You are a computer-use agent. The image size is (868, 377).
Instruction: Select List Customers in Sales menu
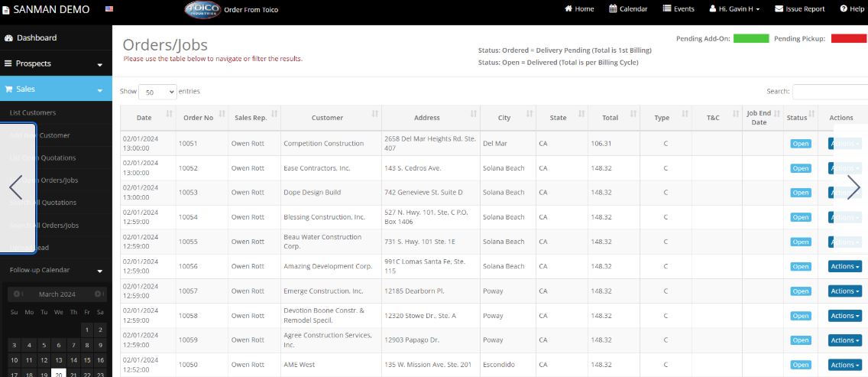33,112
